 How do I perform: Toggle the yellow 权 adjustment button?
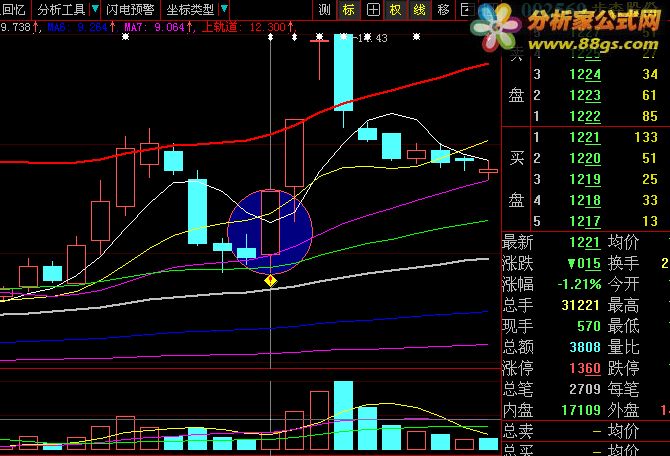[396, 9]
